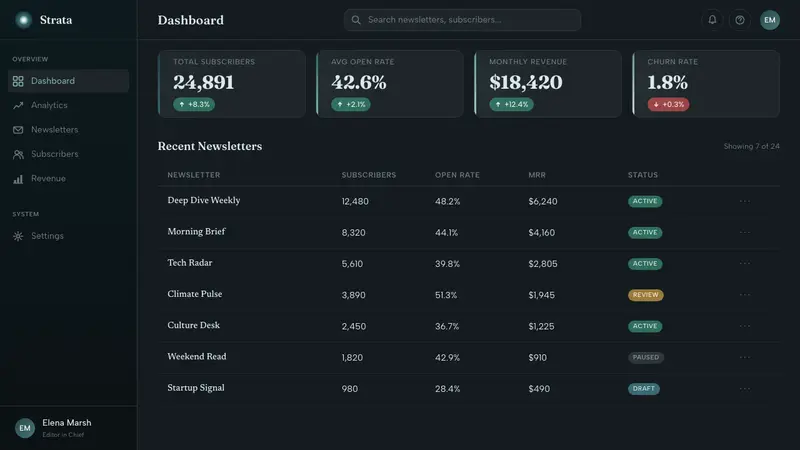Open Settings page

coord(68,236)
